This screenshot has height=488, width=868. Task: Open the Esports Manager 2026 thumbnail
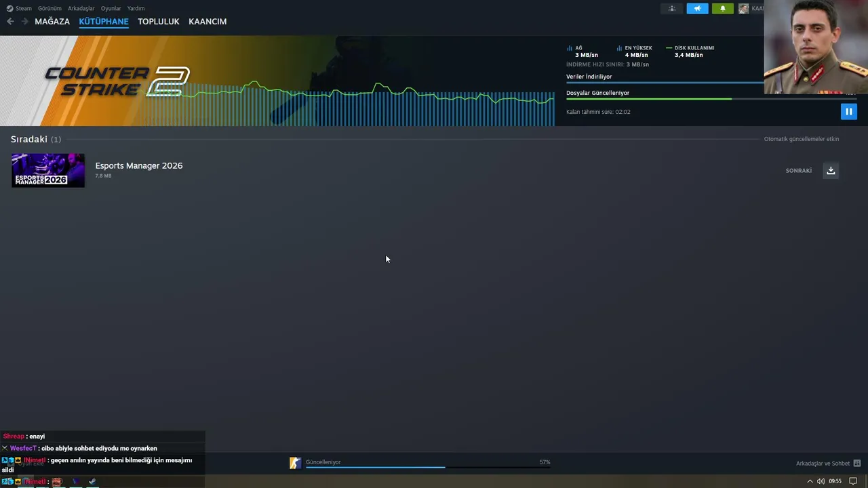click(x=48, y=170)
